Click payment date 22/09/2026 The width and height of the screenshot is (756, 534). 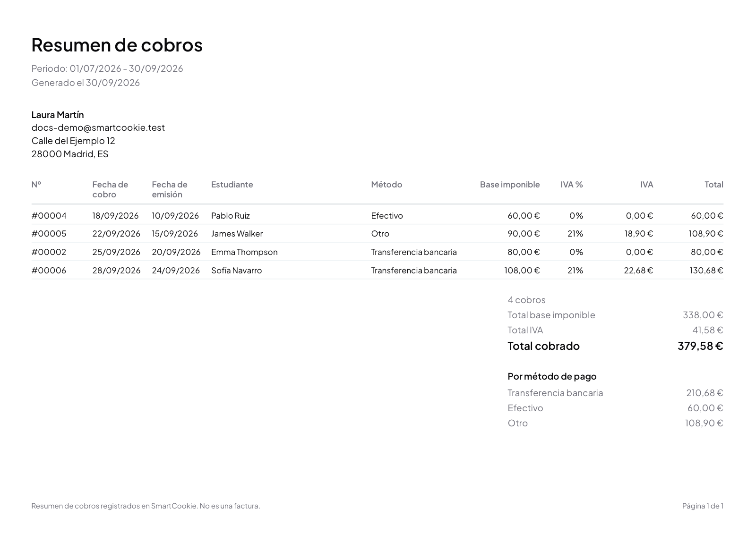point(116,234)
